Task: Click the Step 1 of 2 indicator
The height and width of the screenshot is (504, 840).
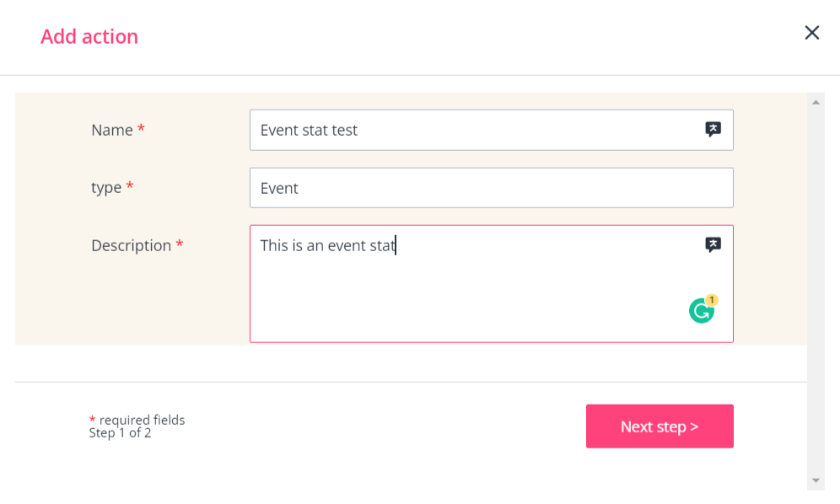Action: (120, 433)
